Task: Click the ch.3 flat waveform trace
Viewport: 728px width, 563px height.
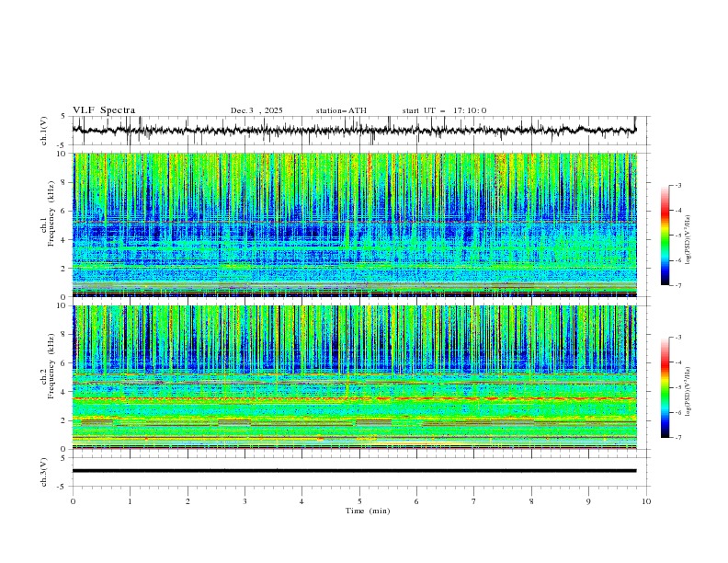Action: [354, 471]
